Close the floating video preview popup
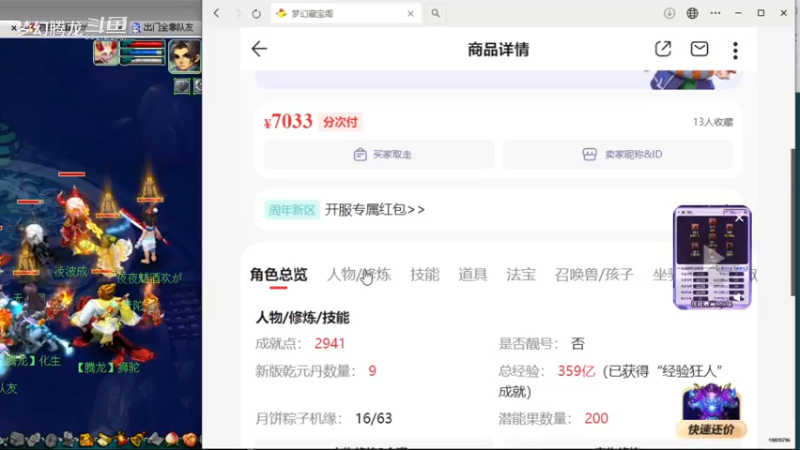The width and height of the screenshot is (800, 450). 739,218
